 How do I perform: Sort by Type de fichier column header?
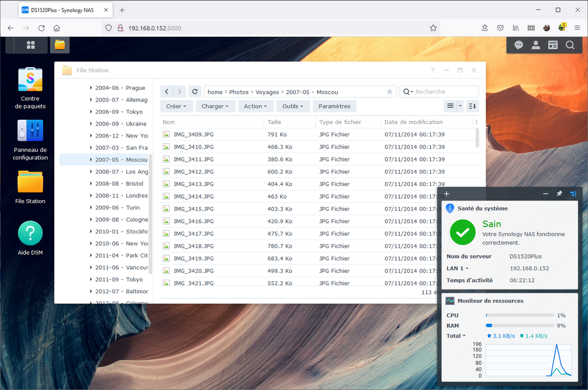click(x=348, y=122)
